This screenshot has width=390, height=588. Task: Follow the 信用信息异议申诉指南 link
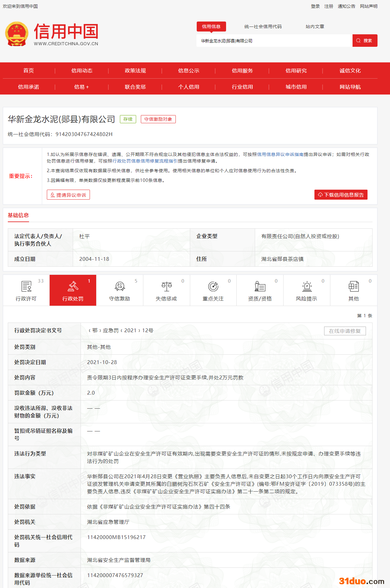(280, 154)
